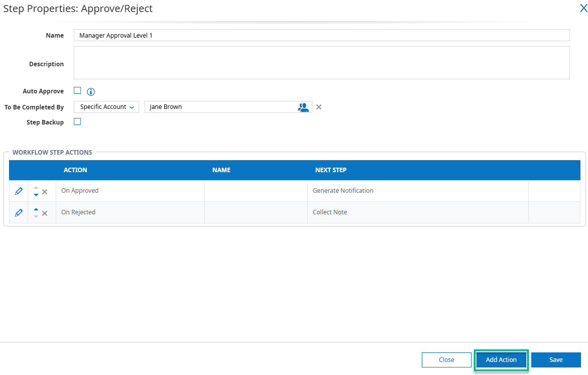
Task: Move the On Rejected action up
Action: 36,209
